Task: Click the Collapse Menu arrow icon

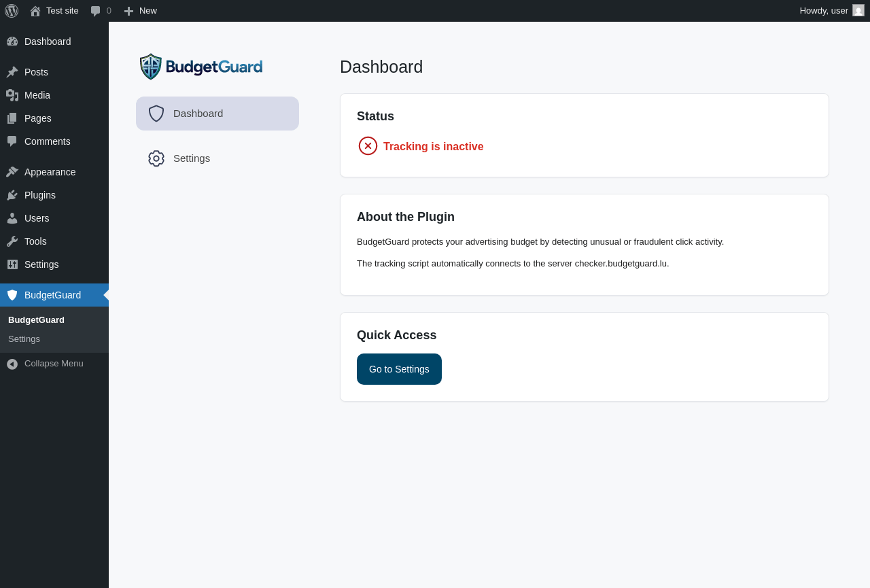Action: point(12,364)
